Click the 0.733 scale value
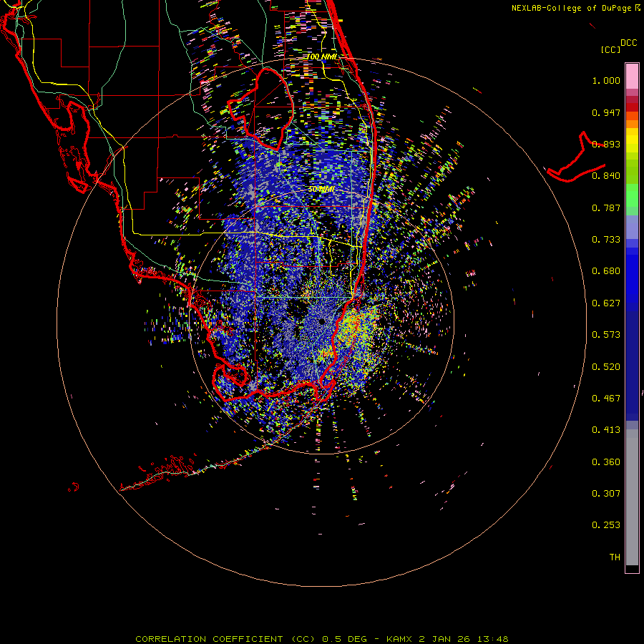Image resolution: width=644 pixels, height=644 pixels. click(606, 240)
